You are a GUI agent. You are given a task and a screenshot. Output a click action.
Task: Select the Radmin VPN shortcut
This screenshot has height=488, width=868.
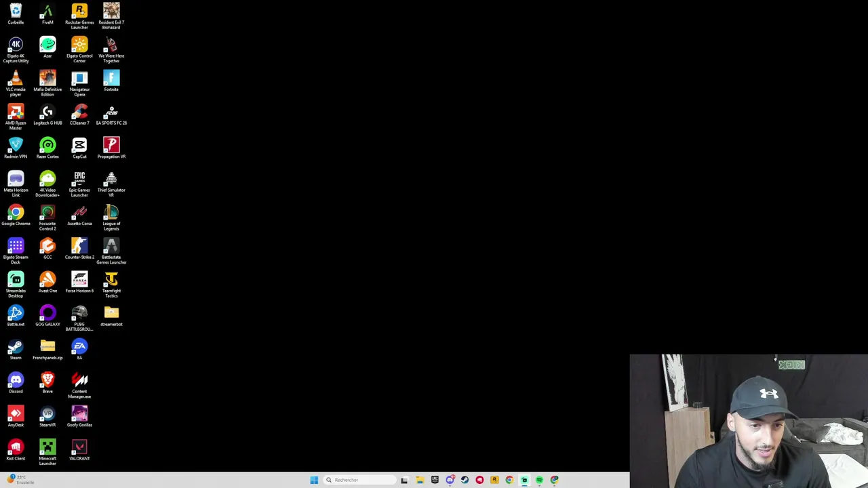click(x=16, y=148)
